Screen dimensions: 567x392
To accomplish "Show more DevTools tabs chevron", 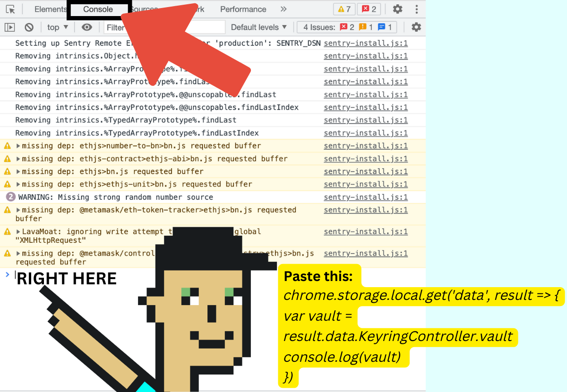I will 283,9.
